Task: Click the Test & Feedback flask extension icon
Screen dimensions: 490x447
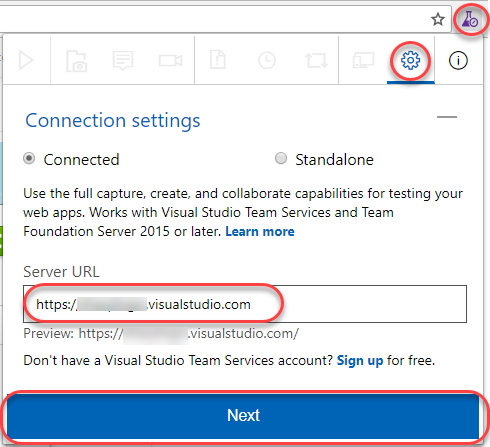Action: pos(470,19)
